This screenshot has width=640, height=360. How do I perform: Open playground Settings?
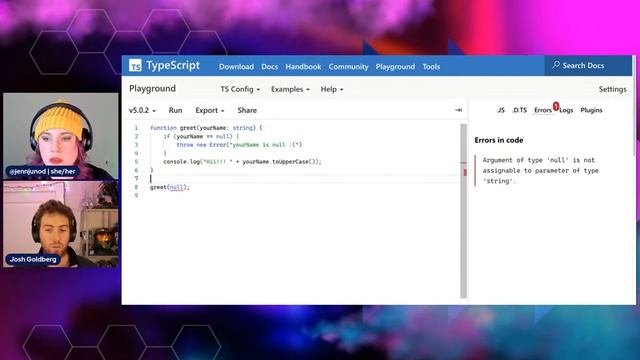[x=612, y=89]
